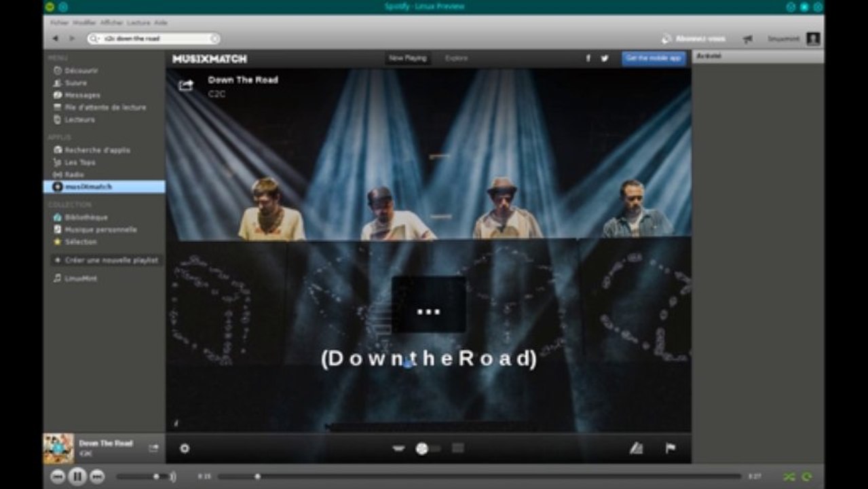This screenshot has width=868, height=489.
Task: Click the Abonnez-vous subscribe link
Action: tap(694, 39)
